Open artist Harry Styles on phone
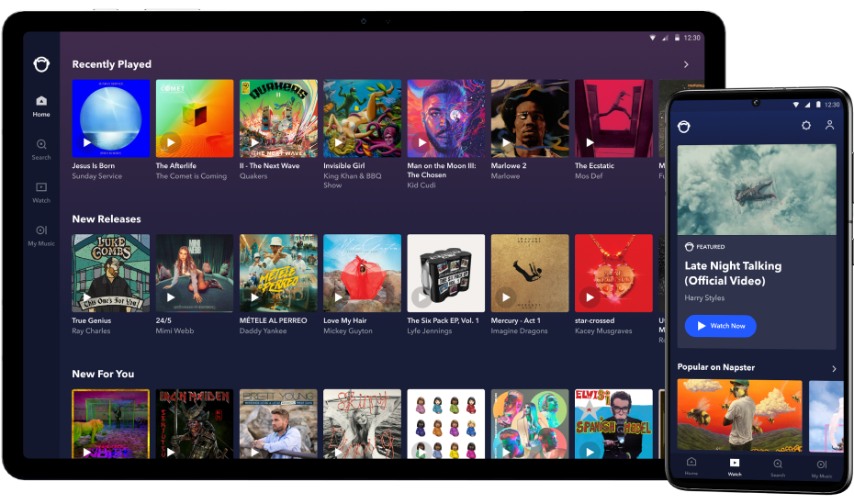Image resolution: width=854 pixels, height=504 pixels. pos(704,297)
